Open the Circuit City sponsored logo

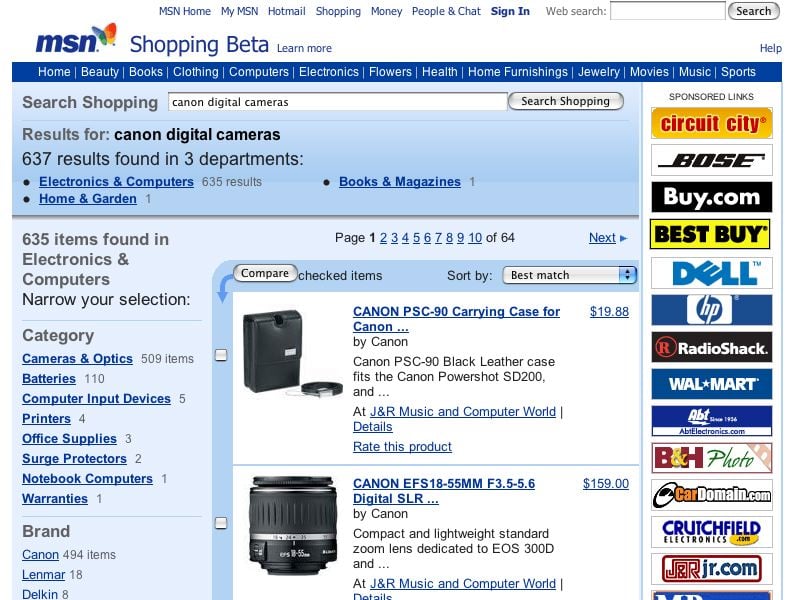712,123
